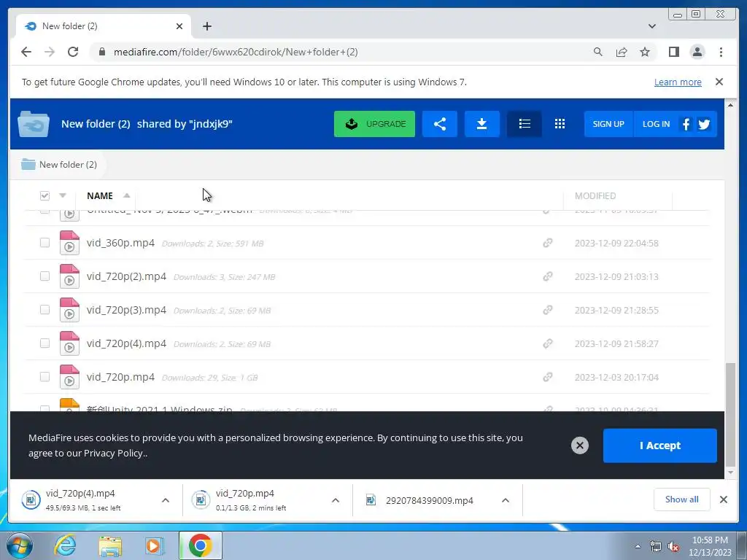Image resolution: width=747 pixels, height=560 pixels.
Task: Open 2920784399009.mp4 downloaded file
Action: pyautogui.click(x=429, y=500)
